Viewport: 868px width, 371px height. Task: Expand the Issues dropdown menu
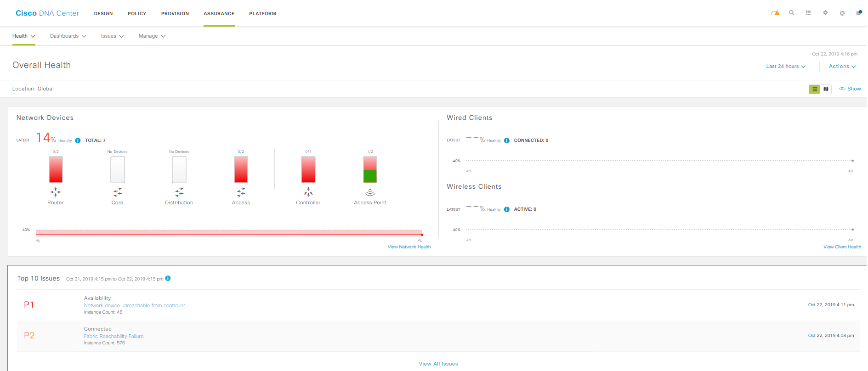[112, 36]
